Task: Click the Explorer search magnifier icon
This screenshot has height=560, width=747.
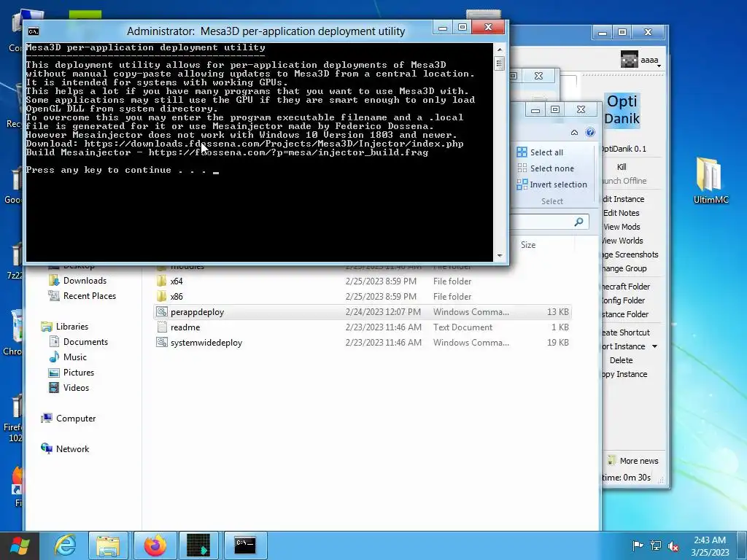Action: pos(578,222)
